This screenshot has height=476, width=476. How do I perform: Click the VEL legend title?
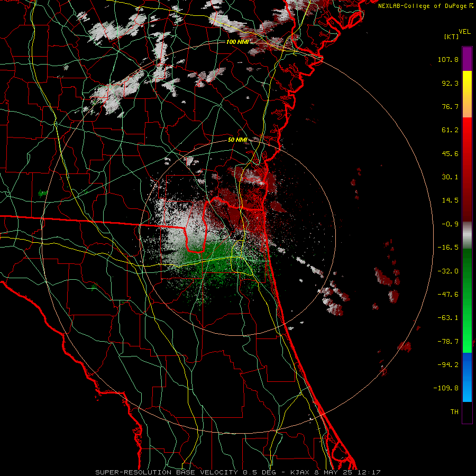465,32
